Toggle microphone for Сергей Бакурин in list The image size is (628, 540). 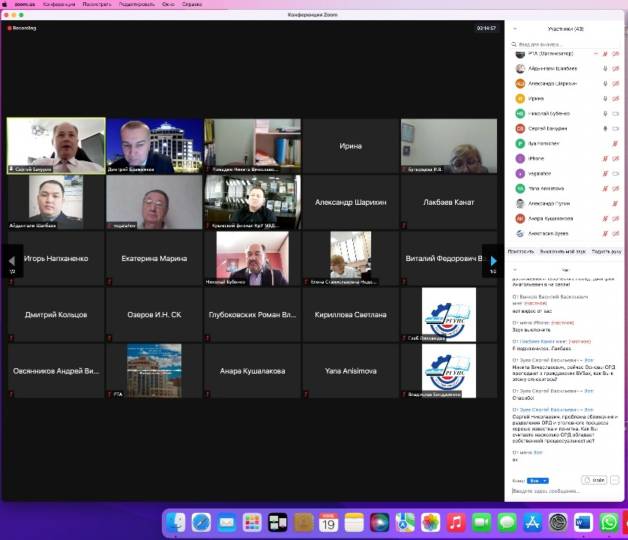(605, 129)
